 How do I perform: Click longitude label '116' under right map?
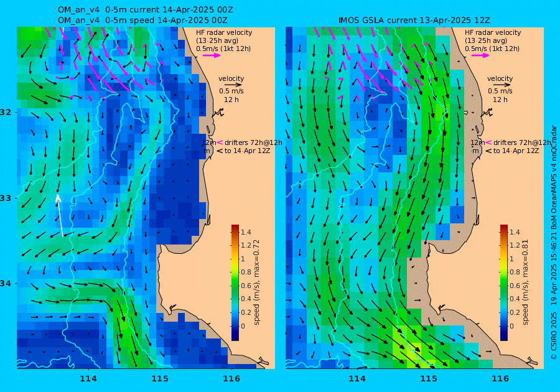coord(500,379)
